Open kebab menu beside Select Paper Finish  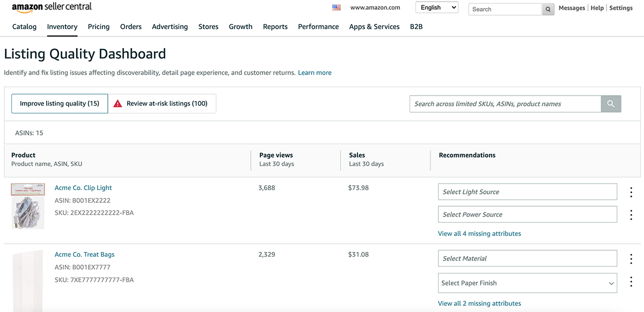click(x=631, y=282)
